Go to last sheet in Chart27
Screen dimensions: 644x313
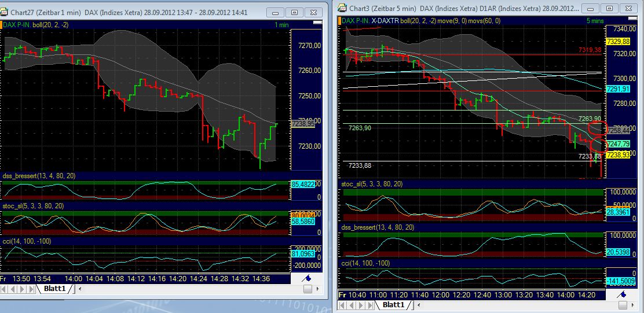[31, 289]
